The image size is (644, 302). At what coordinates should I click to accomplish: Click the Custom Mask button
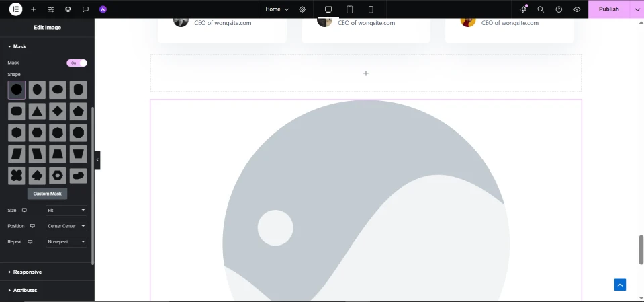click(47, 194)
